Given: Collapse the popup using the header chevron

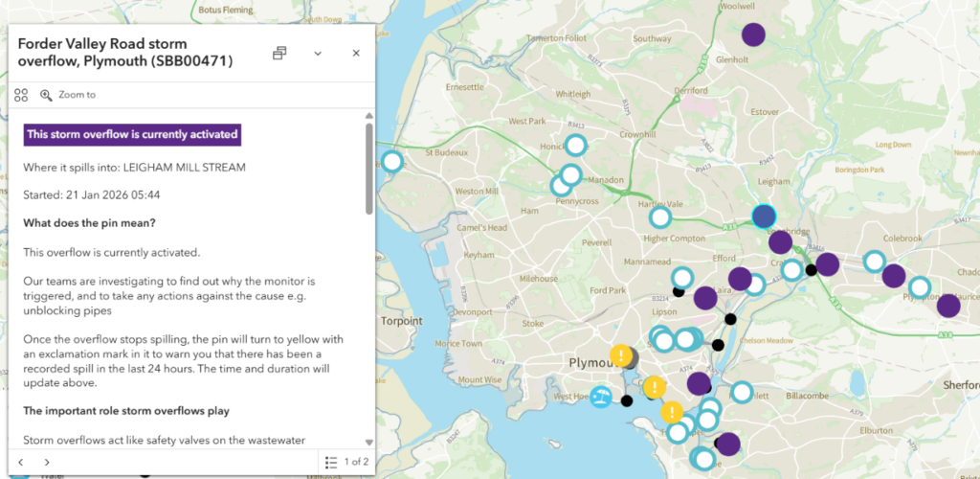Looking at the screenshot, I should point(318,54).
